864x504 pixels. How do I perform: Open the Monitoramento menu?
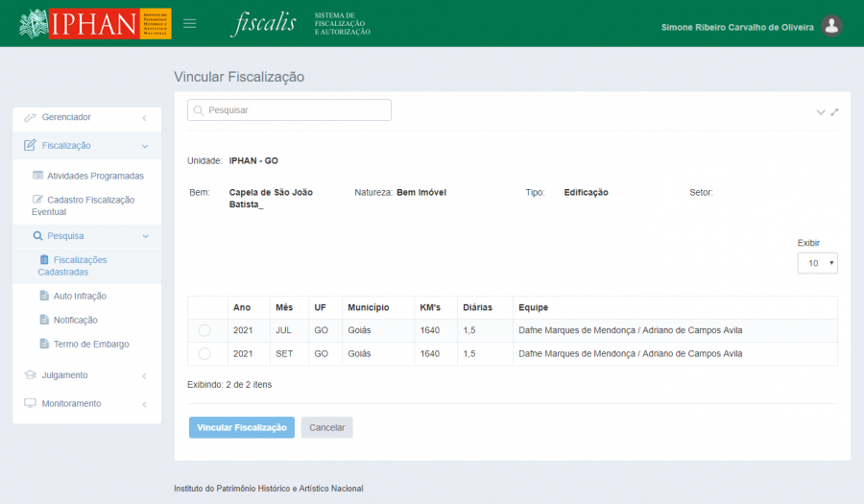(x=85, y=403)
